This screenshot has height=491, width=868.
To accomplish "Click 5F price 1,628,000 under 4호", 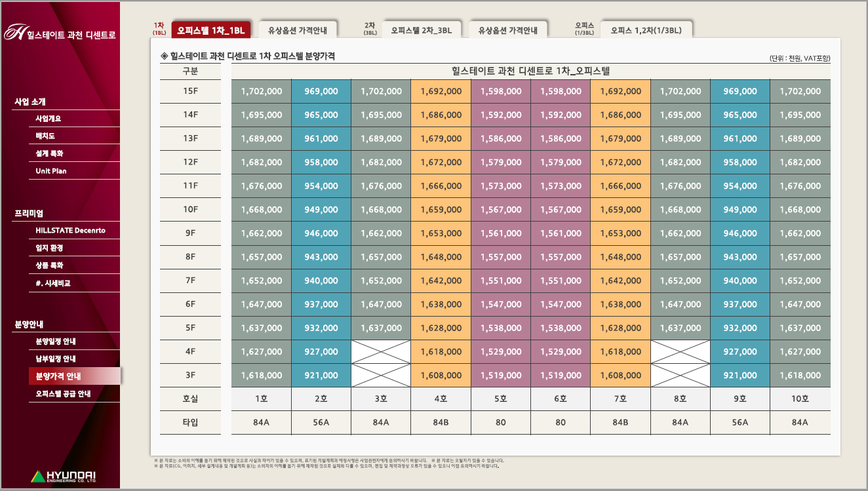I will click(441, 328).
